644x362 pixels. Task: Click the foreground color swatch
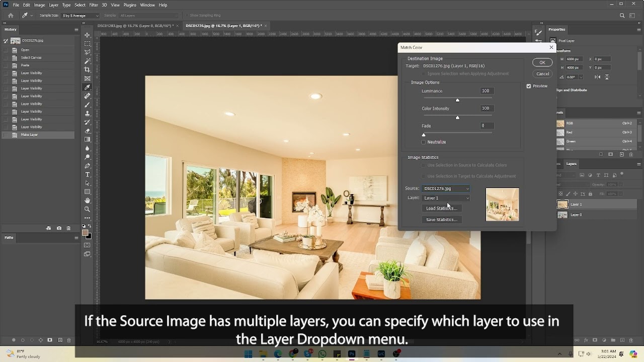(x=86, y=233)
